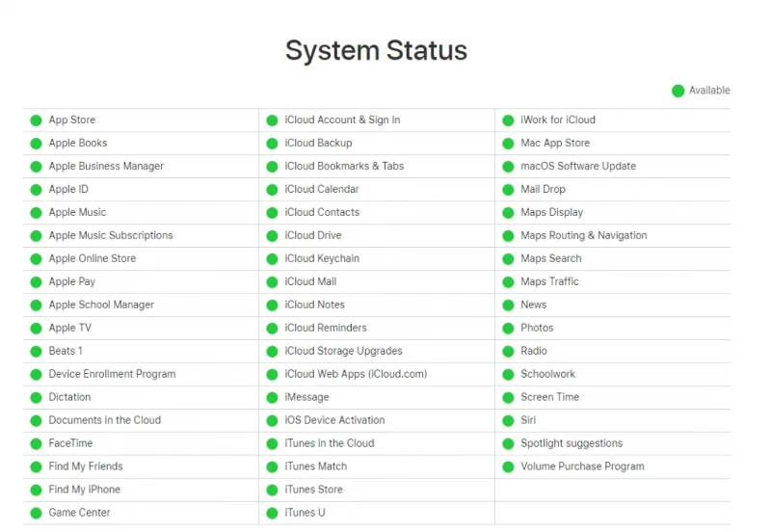Click the System Status heading
771x532 pixels.
(376, 50)
